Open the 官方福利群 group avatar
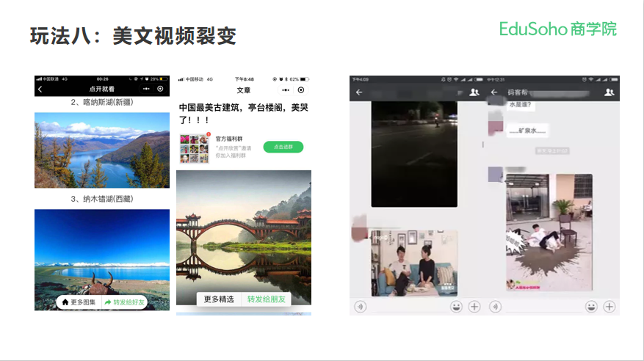Image resolution: width=644 pixels, height=361 pixels. point(194,147)
